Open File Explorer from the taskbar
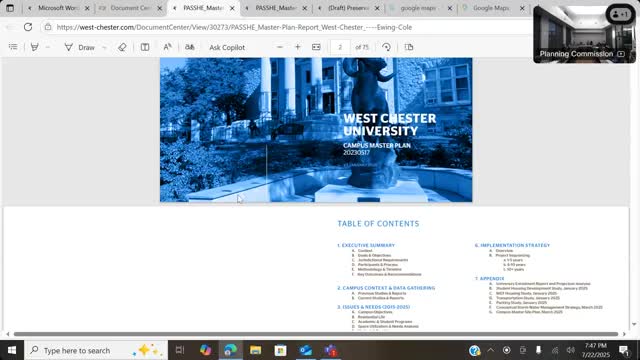Image resolution: width=640 pixels, height=360 pixels. 256,350
